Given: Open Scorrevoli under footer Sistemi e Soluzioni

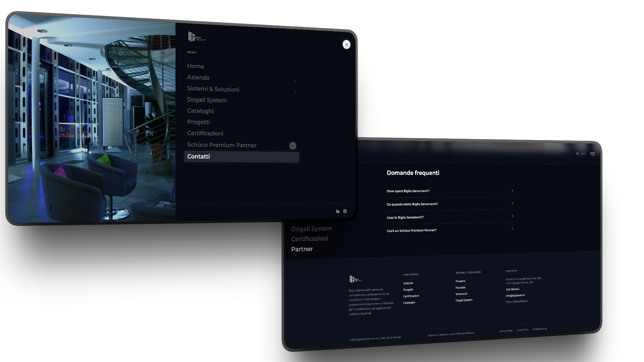Looking at the screenshot, I should [x=461, y=294].
